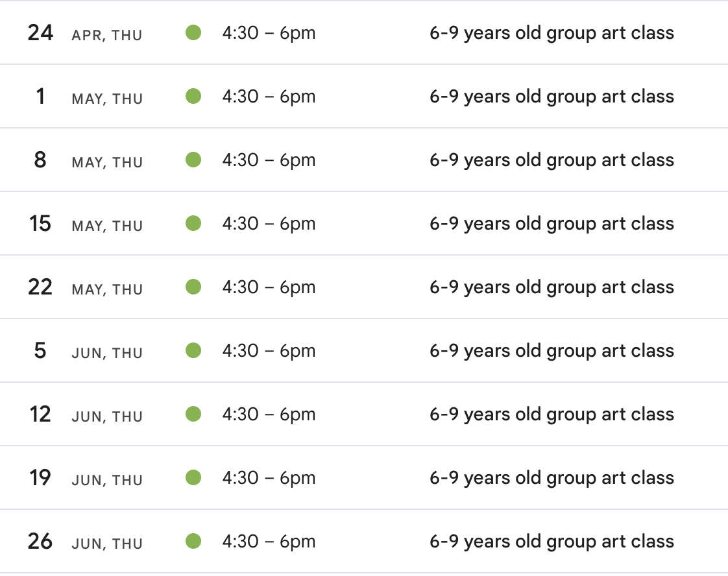The height and width of the screenshot is (576, 728).
Task: Select date number 26 Jun, Thu
Action: coord(40,541)
